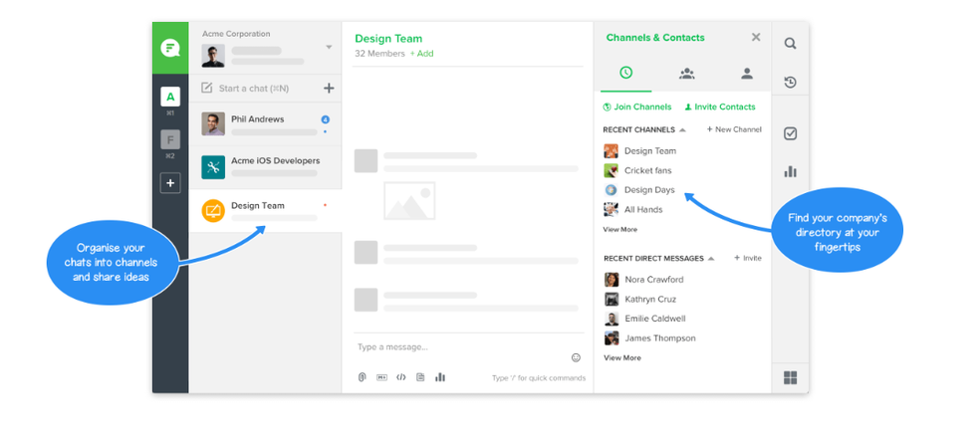
Task: Click 32 Members count
Action: (379, 54)
